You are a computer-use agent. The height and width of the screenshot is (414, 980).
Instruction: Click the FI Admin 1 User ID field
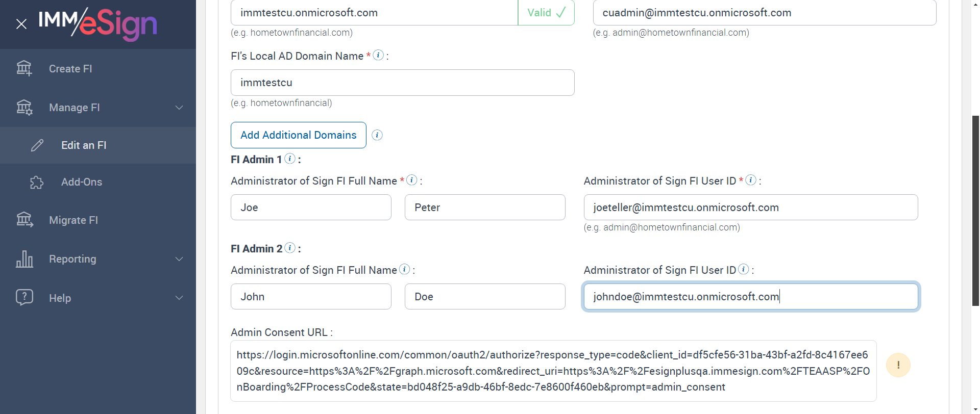pyautogui.click(x=750, y=208)
